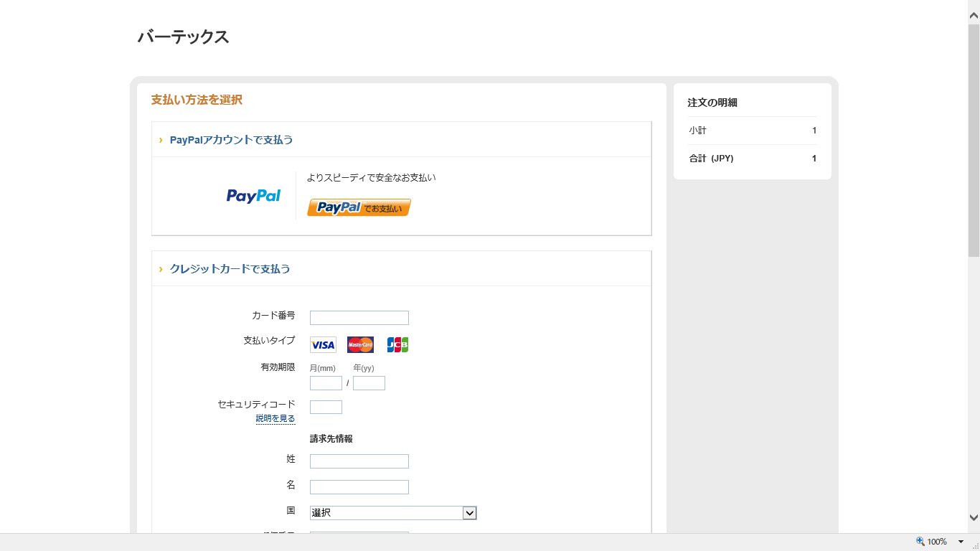Select the MasterCard icon

(360, 345)
